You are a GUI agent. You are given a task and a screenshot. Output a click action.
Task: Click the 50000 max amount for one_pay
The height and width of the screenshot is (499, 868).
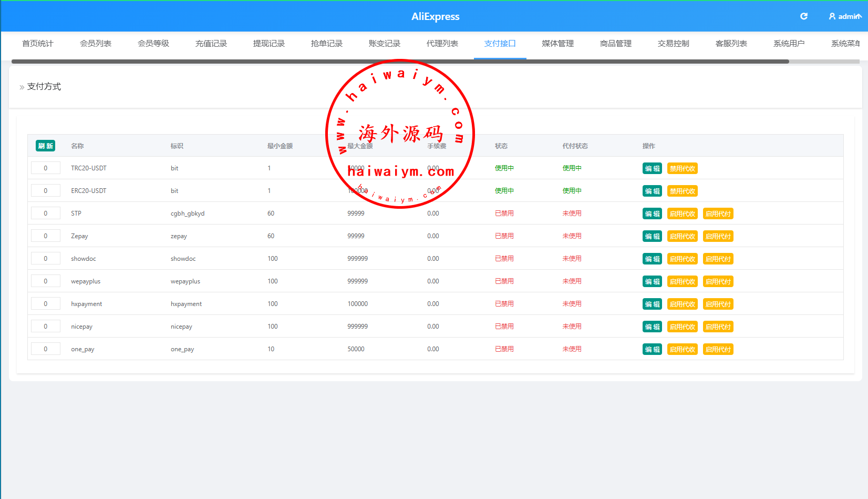click(x=356, y=349)
